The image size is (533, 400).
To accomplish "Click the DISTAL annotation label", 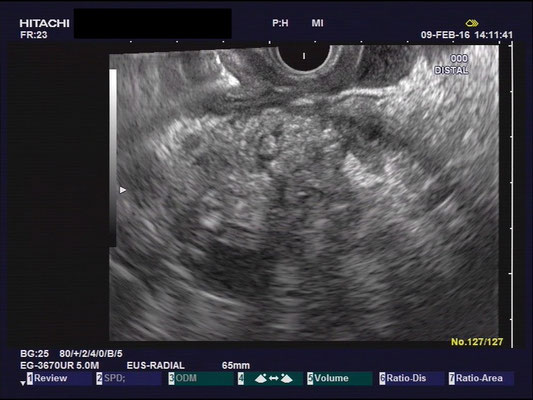I will point(451,70).
